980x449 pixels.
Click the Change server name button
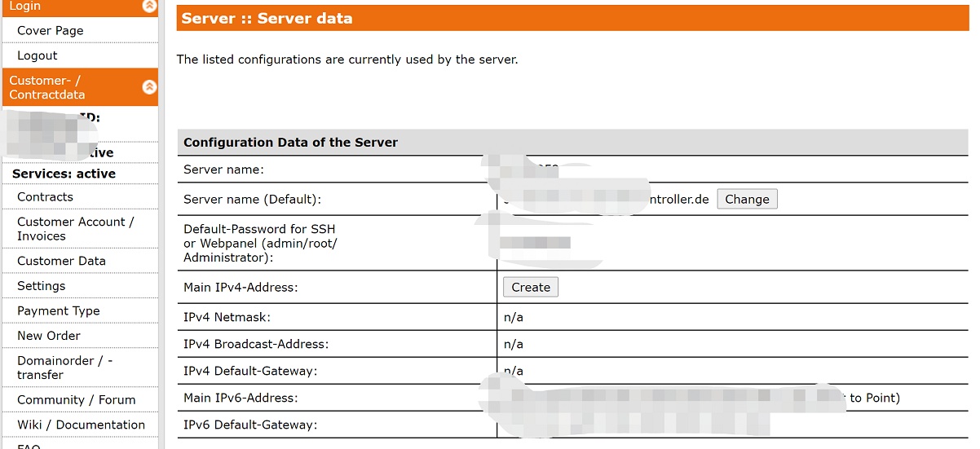747,199
